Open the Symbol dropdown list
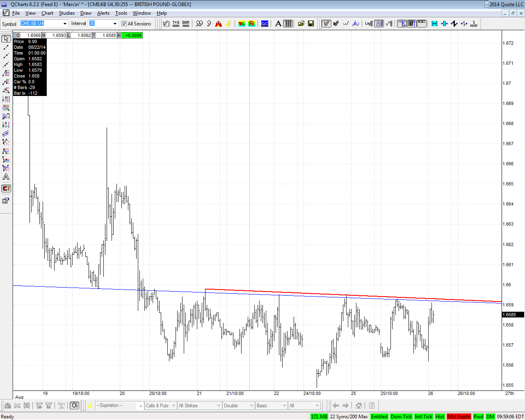Viewport: 525px width, 420px height. [65, 24]
